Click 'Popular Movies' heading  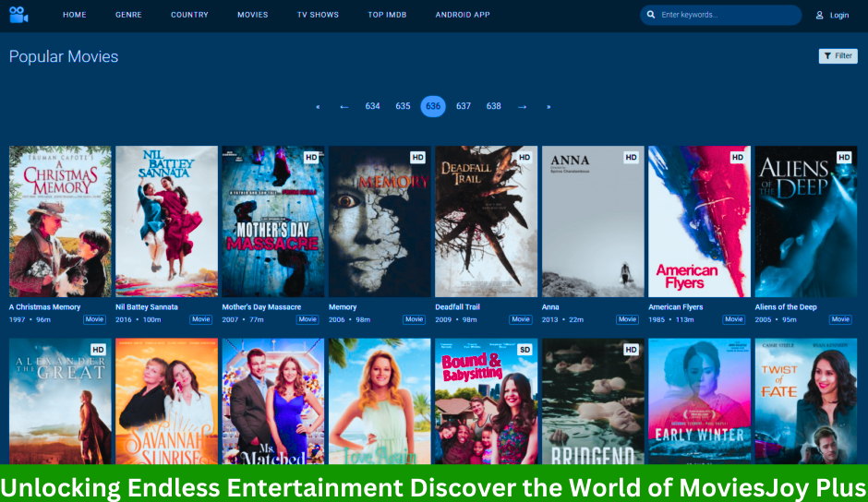coord(64,56)
